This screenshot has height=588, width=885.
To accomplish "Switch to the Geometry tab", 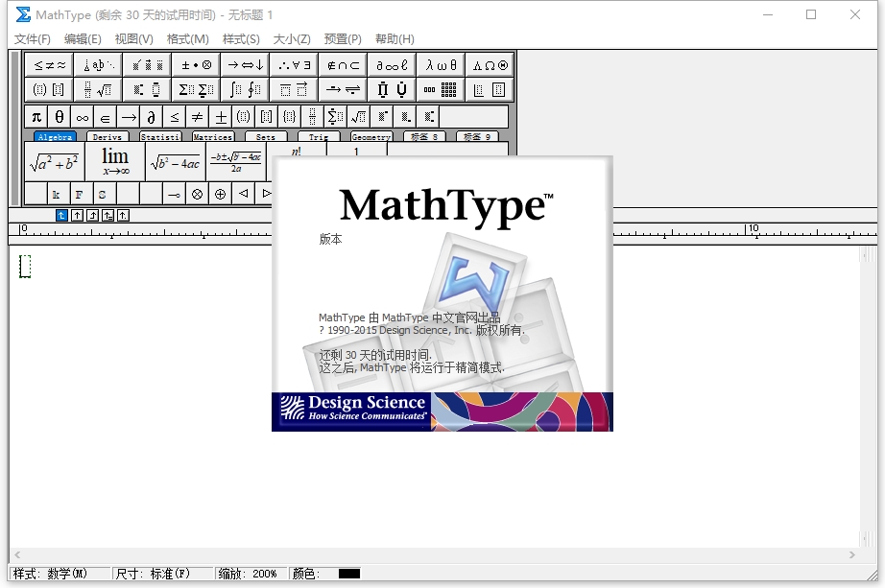I will [x=371, y=137].
